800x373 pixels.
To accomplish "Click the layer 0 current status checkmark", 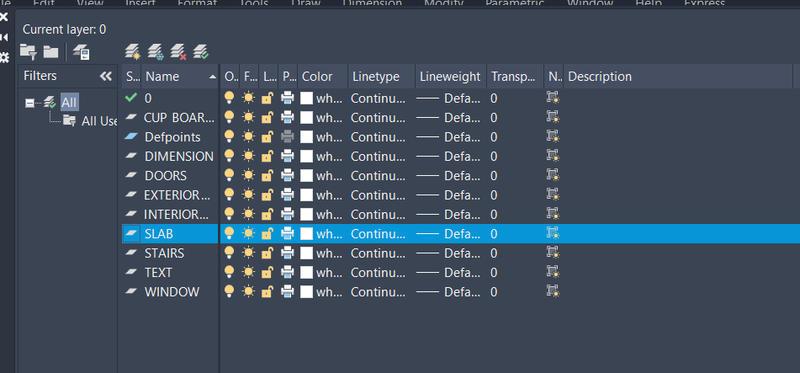I will [x=132, y=97].
